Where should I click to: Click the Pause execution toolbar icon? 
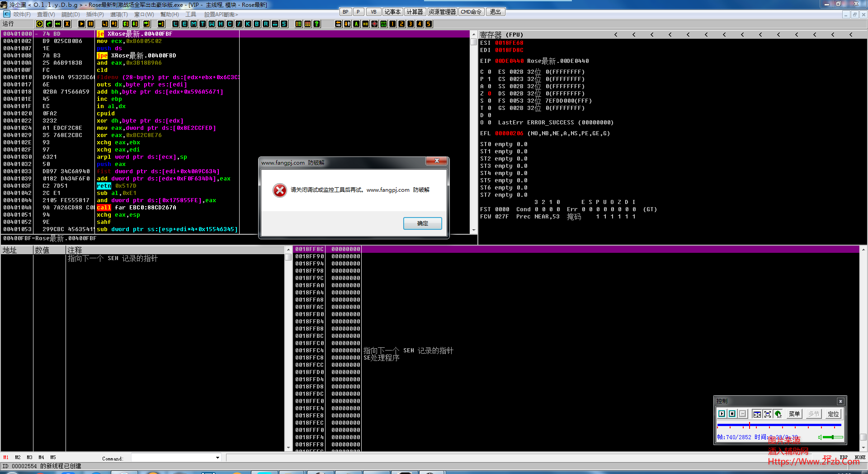[90, 24]
